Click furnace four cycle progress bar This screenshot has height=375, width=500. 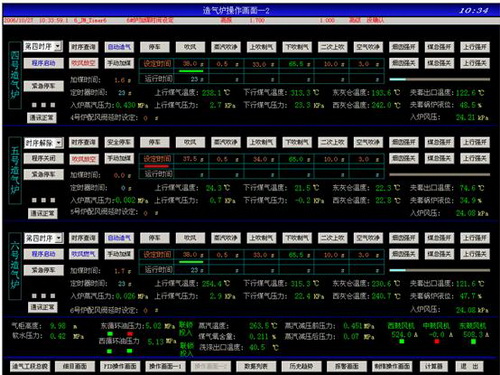(439, 79)
